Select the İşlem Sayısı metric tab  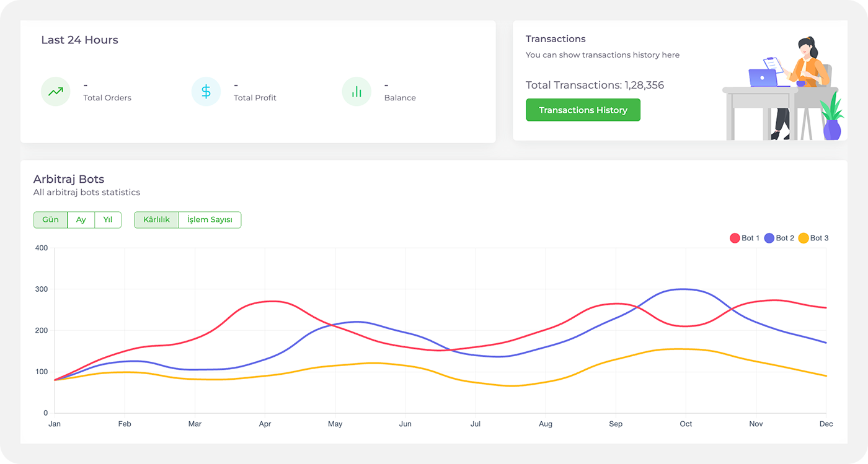(x=210, y=220)
